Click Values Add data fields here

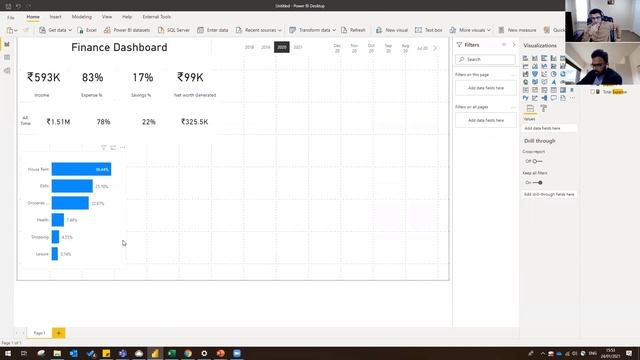coord(549,128)
